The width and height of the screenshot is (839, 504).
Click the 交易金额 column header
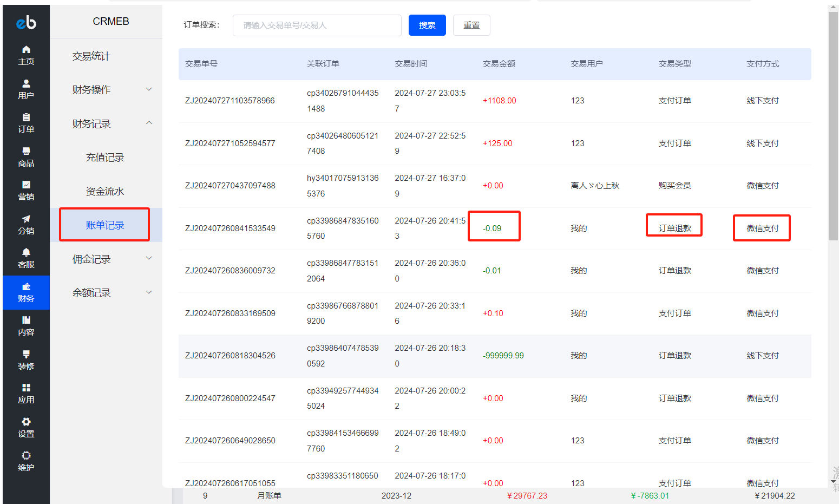pyautogui.click(x=499, y=64)
